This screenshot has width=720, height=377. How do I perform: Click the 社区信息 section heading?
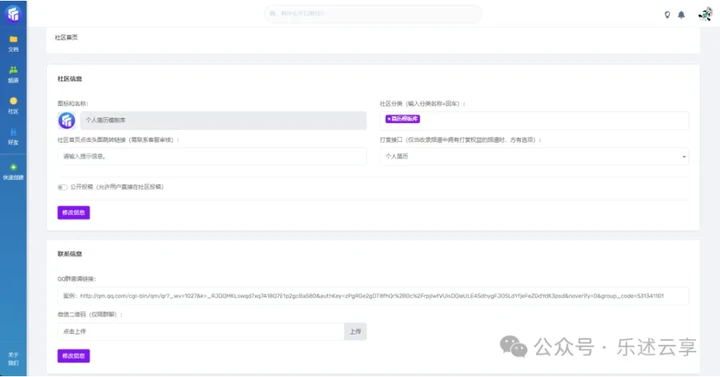pyautogui.click(x=70, y=79)
